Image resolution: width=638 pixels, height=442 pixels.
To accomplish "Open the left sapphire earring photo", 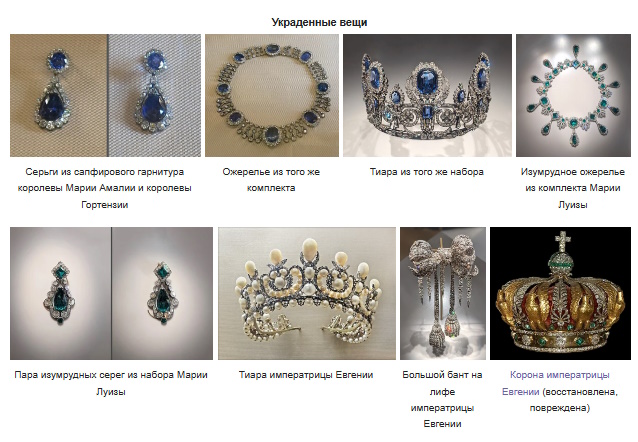I will 59,95.
